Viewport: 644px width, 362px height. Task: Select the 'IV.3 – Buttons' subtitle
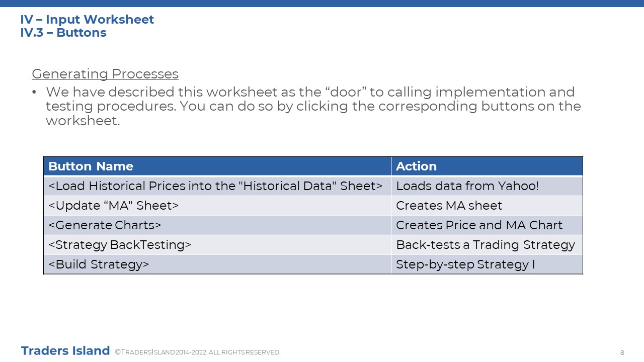click(x=63, y=33)
